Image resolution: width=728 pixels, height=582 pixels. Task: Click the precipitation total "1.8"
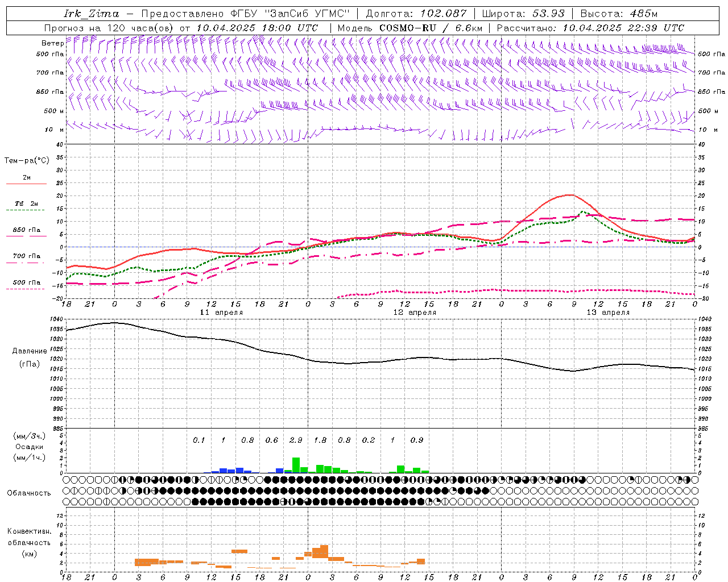point(320,440)
